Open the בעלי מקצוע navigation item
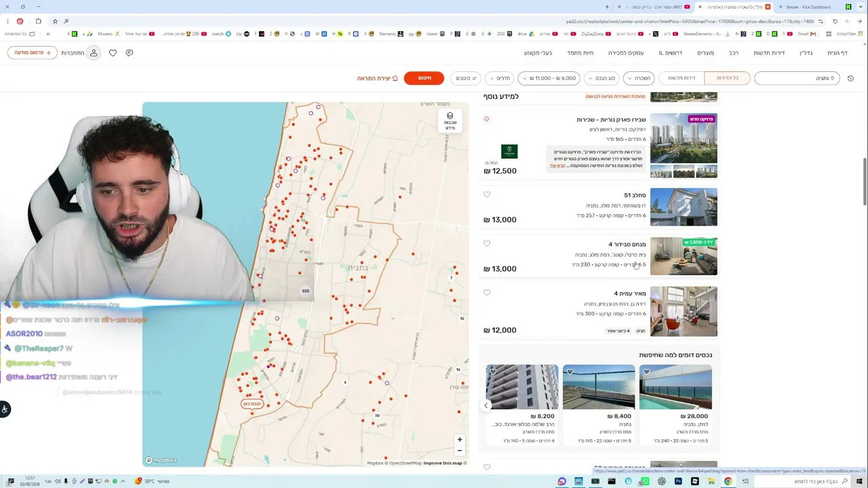Screen dimensions: 868x488 (x=538, y=53)
